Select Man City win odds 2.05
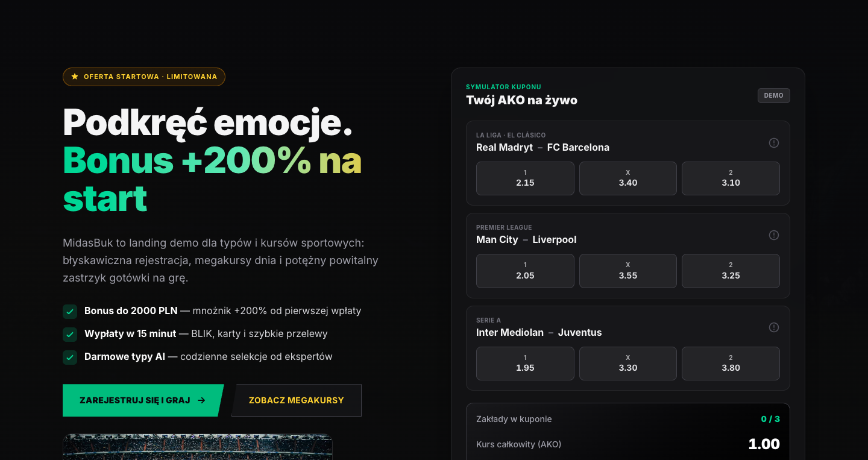Image resolution: width=868 pixels, height=460 pixels. (x=525, y=271)
